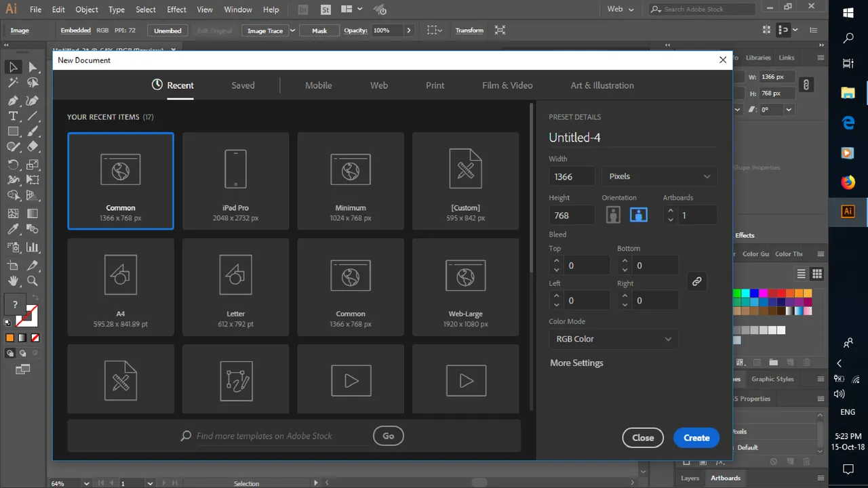Switch to the Art & Illustration tab
The width and height of the screenshot is (868, 488).
coord(602,85)
